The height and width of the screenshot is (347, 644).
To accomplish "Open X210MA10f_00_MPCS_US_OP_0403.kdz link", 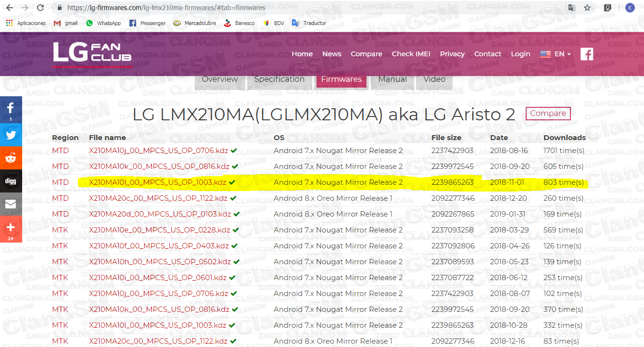I will click(159, 246).
